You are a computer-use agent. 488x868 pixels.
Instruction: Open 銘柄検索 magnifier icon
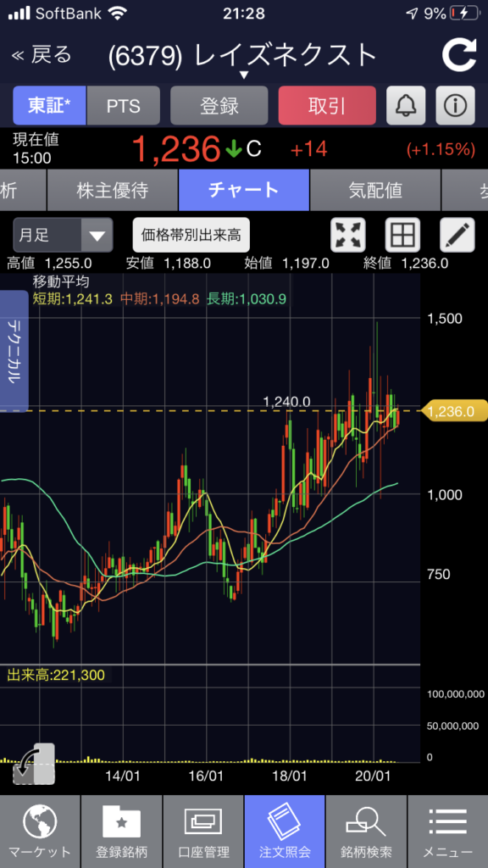pos(366,832)
